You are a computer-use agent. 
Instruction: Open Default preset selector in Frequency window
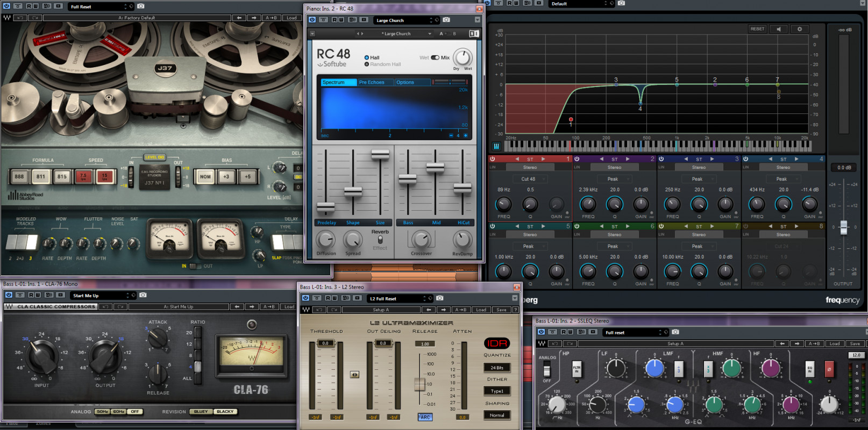[581, 3]
